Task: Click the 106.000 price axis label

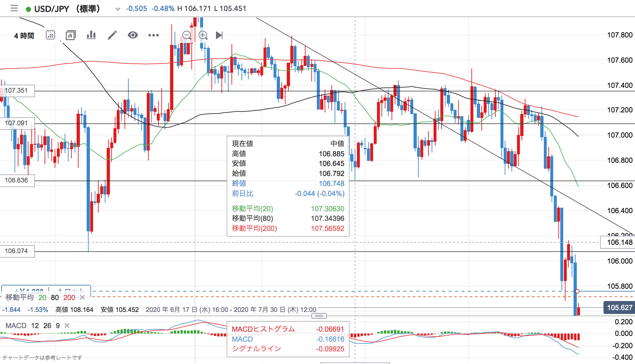Action: tap(619, 261)
